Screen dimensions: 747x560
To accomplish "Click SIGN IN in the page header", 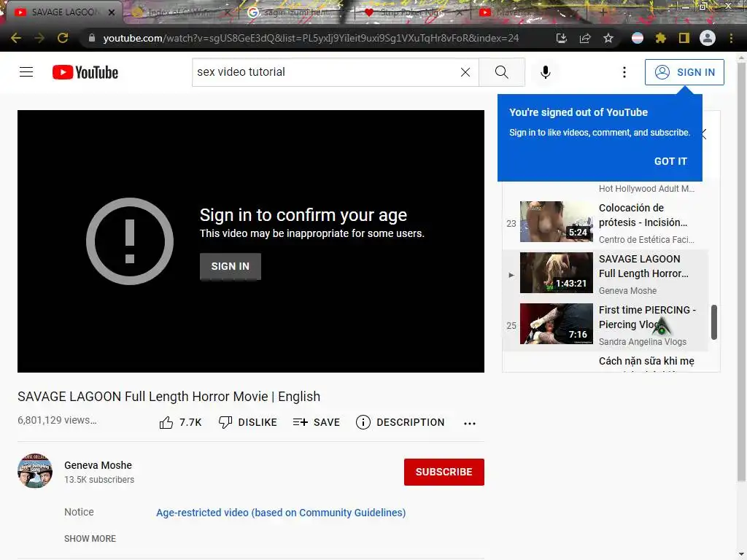I will click(x=684, y=72).
